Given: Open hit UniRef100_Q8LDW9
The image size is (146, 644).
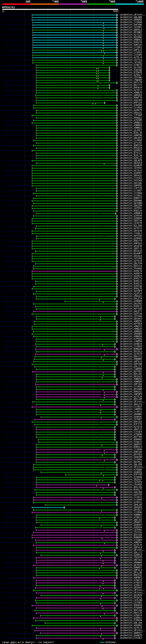Looking at the screenshot, I should tap(131, 18).
